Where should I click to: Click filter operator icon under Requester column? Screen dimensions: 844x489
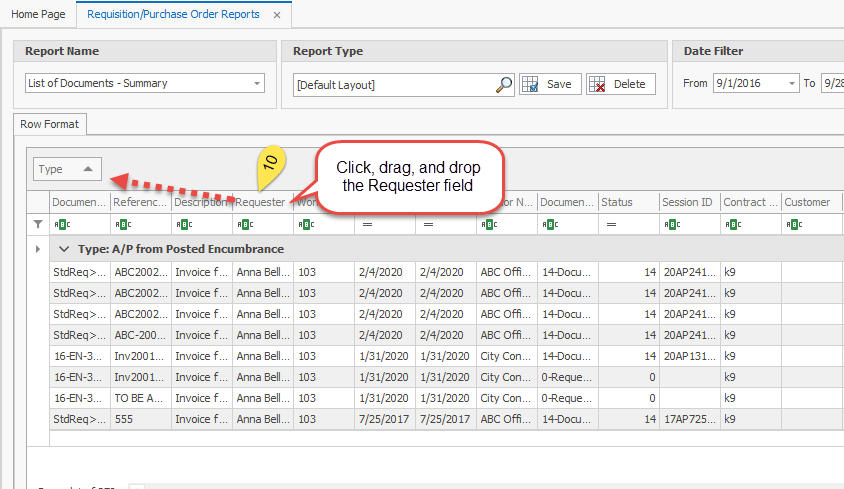[x=244, y=225]
